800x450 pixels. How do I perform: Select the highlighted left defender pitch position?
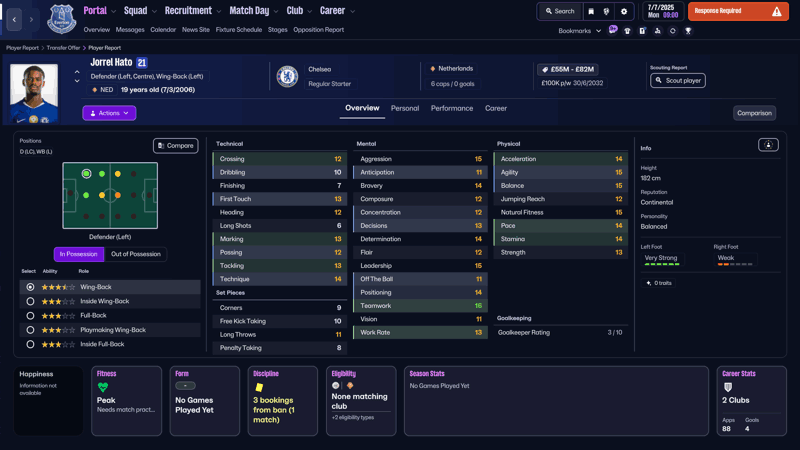click(x=86, y=174)
